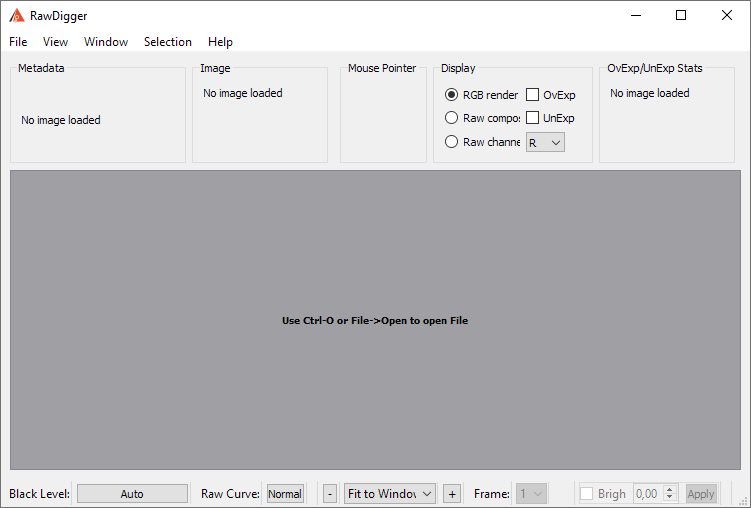Click the Black Level label
This screenshot has height=508, width=751.
coord(40,494)
